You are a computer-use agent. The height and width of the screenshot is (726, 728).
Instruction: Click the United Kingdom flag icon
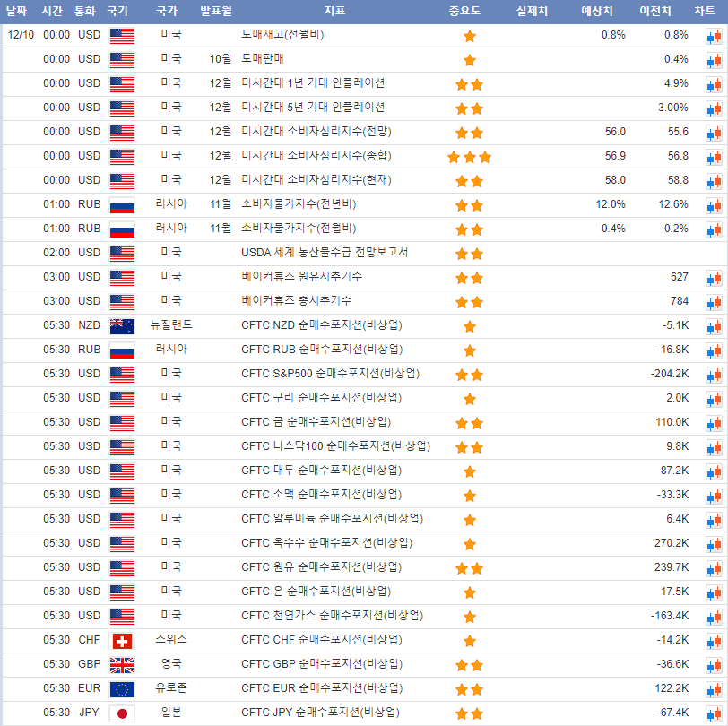click(x=121, y=665)
